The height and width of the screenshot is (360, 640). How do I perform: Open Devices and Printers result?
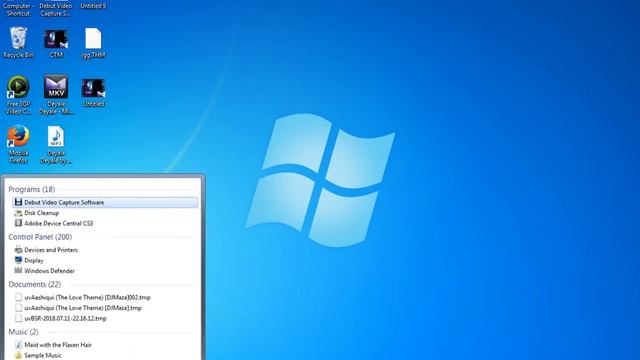(x=105, y=250)
